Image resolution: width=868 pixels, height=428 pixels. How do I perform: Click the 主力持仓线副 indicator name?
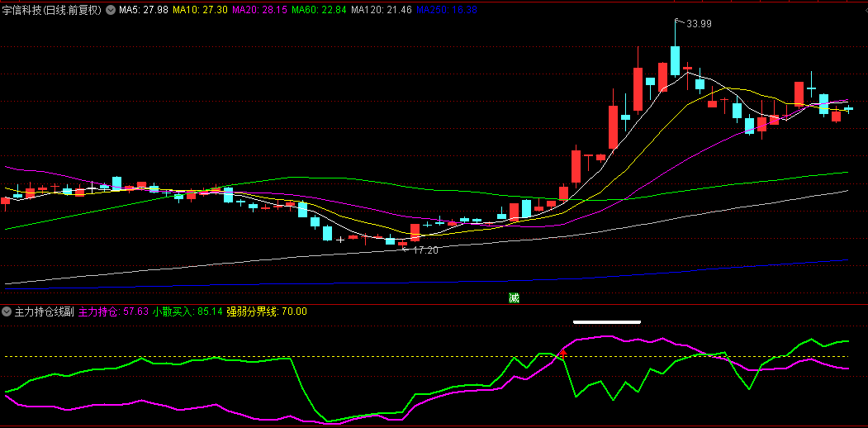45,311
